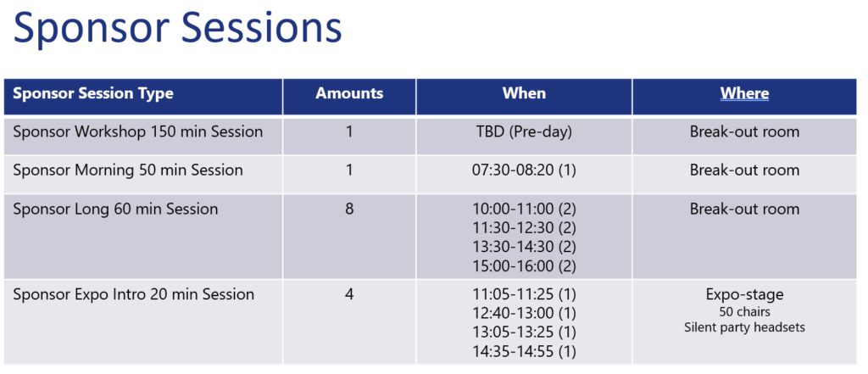
Task: Select the Sponsor Session Type header cell
Action: pos(93,93)
